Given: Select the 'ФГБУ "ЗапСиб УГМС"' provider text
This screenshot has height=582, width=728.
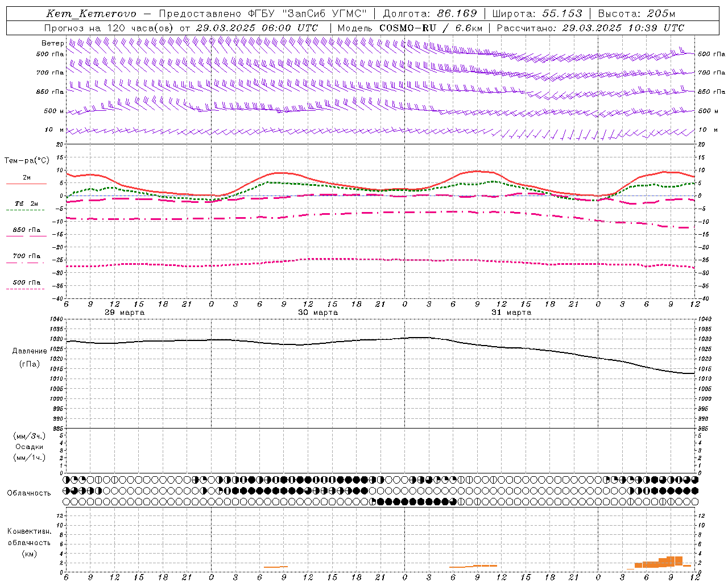Looking at the screenshot, I should coord(308,14).
